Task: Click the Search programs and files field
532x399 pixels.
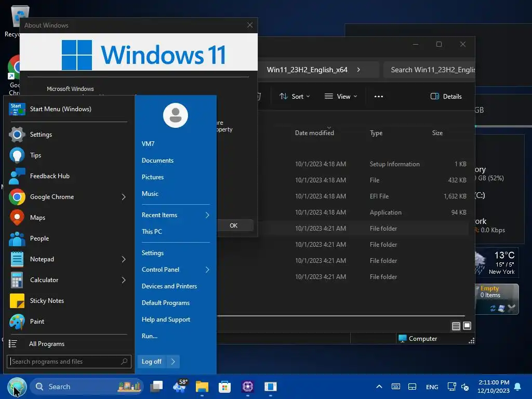Action: (x=69, y=362)
